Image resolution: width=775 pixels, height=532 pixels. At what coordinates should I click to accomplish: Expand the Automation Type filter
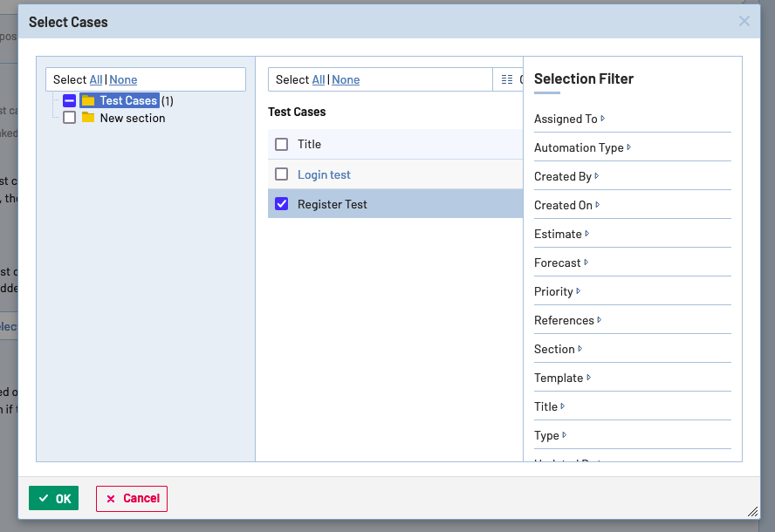coord(583,147)
